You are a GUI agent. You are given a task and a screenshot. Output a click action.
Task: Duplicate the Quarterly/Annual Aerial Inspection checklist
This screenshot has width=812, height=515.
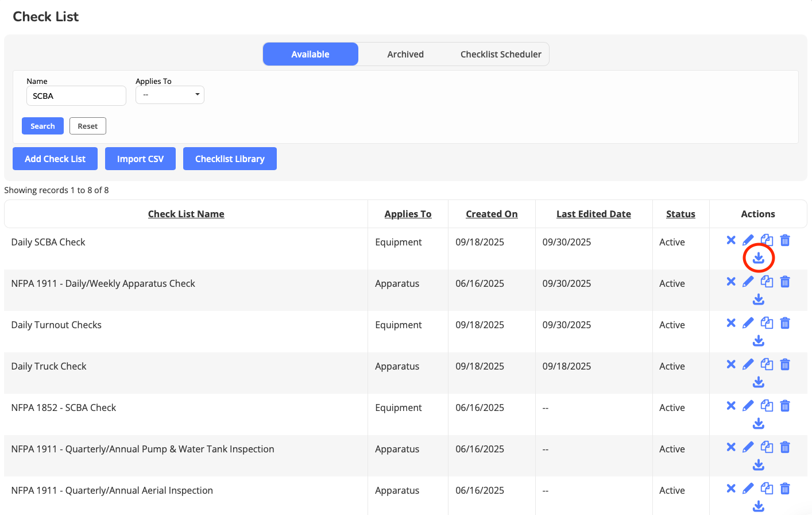(x=767, y=489)
